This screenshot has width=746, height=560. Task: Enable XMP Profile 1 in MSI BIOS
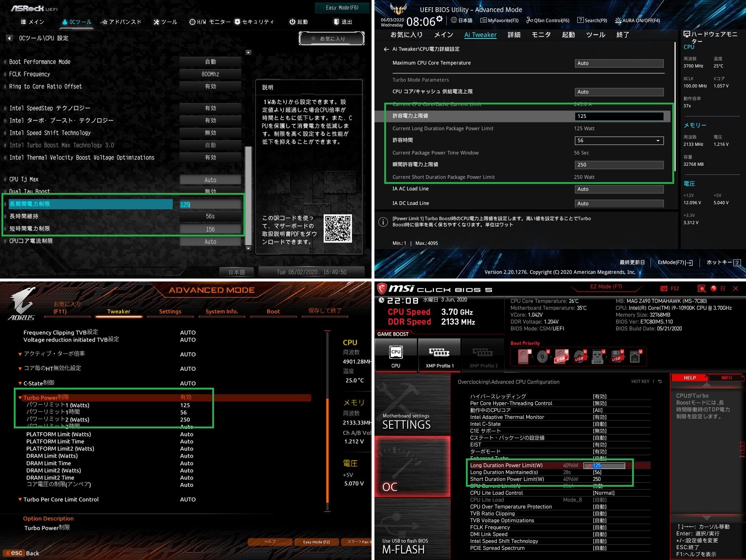439,355
